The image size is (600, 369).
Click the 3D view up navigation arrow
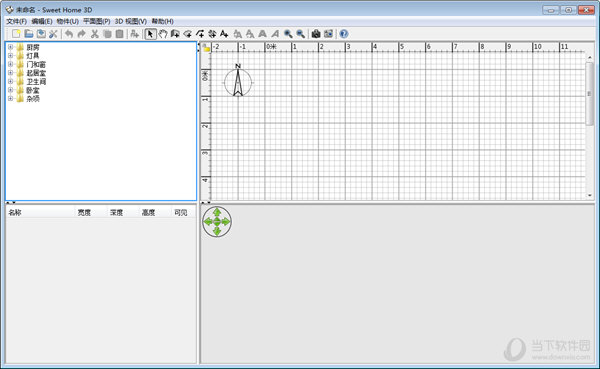(x=217, y=212)
